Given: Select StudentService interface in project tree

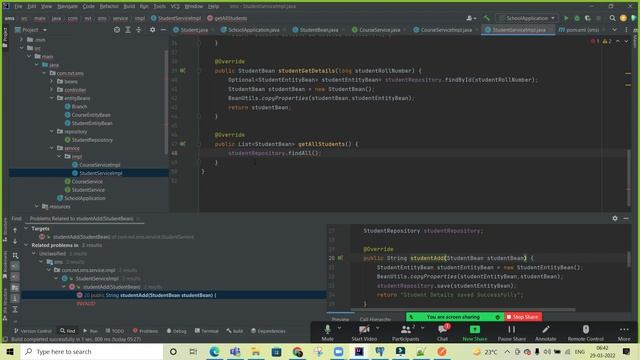Looking at the screenshot, I should coord(84,190).
